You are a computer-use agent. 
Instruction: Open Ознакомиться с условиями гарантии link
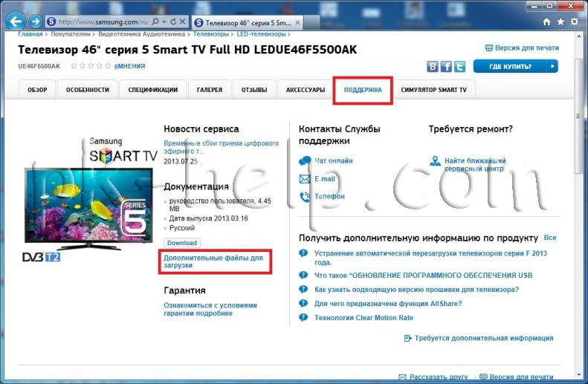[210, 309]
